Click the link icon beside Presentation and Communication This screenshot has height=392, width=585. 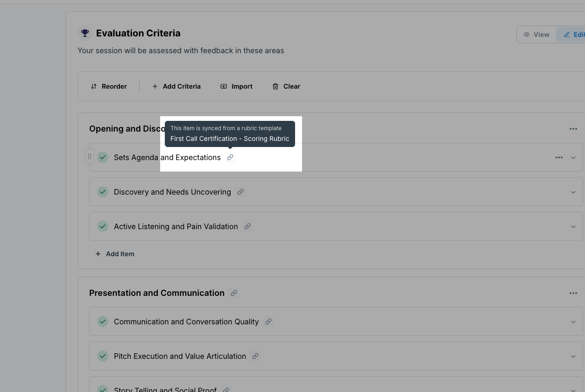tap(233, 293)
